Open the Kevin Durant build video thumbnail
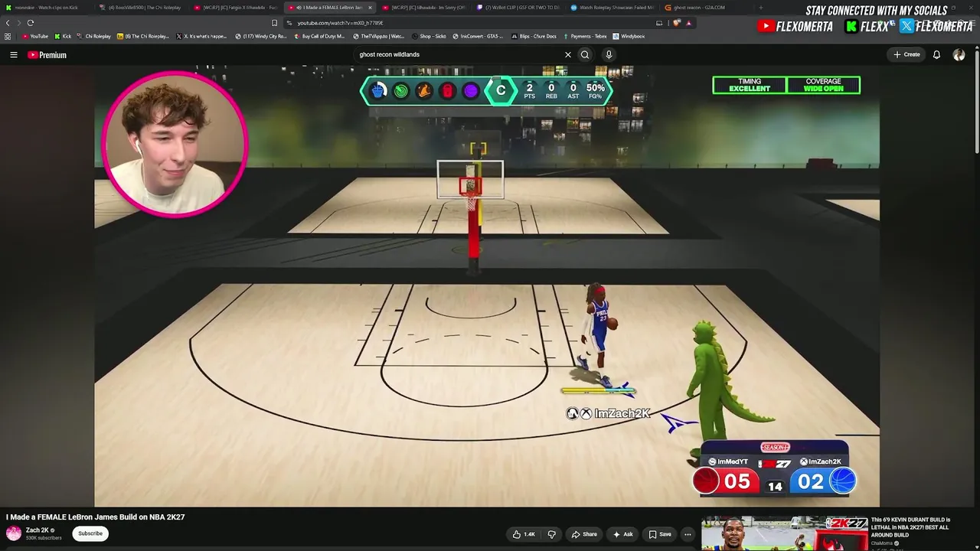The height and width of the screenshot is (551, 980). (x=785, y=534)
